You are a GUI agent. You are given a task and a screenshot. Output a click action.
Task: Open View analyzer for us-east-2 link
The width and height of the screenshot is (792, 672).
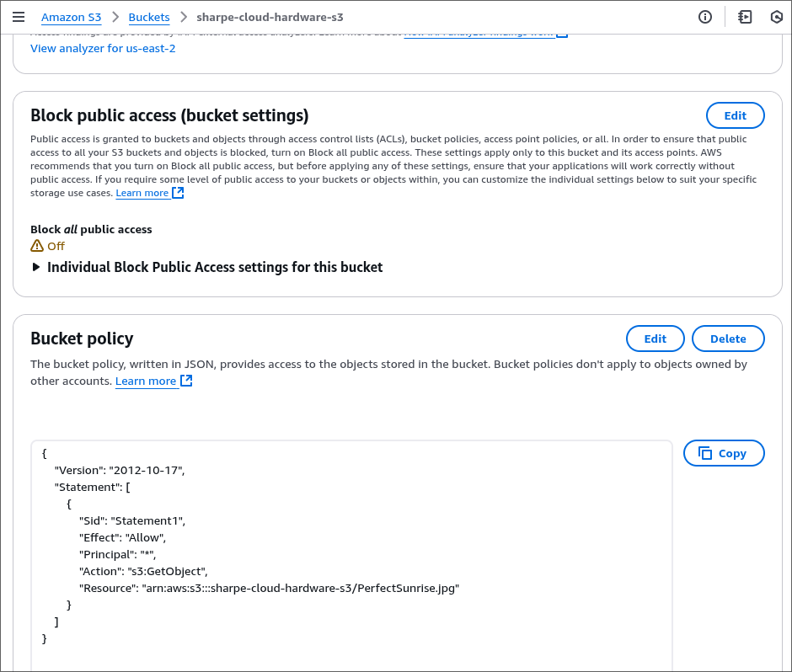click(x=103, y=48)
